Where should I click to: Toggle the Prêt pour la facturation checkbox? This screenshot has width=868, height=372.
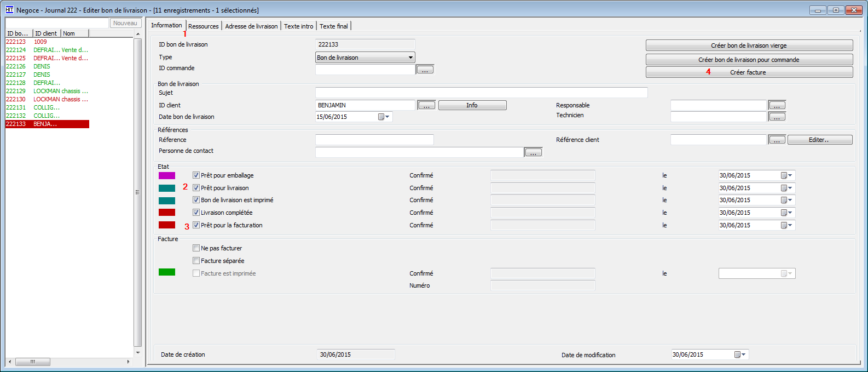pyautogui.click(x=196, y=225)
